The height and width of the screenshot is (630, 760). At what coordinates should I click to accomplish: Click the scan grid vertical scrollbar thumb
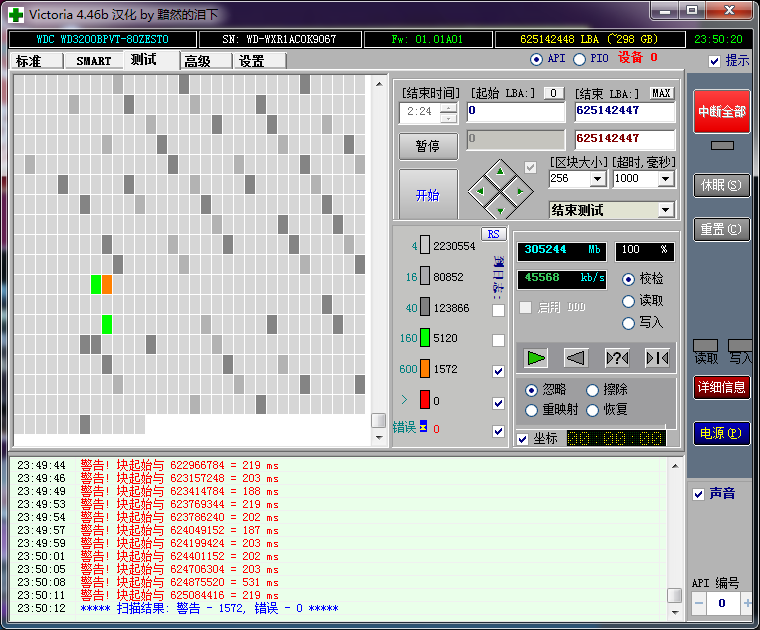[378, 420]
